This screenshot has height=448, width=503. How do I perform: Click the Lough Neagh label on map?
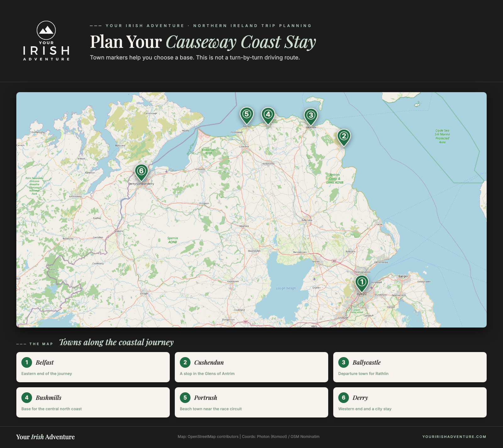(x=286, y=288)
